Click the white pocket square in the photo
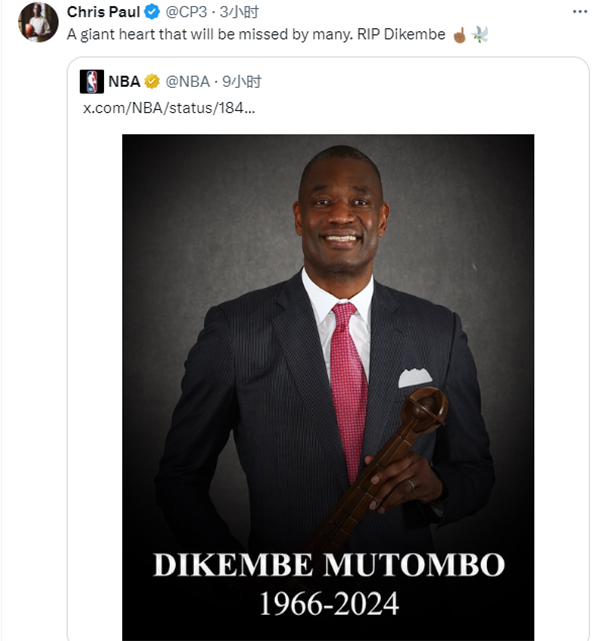The image size is (600, 641). click(414, 378)
